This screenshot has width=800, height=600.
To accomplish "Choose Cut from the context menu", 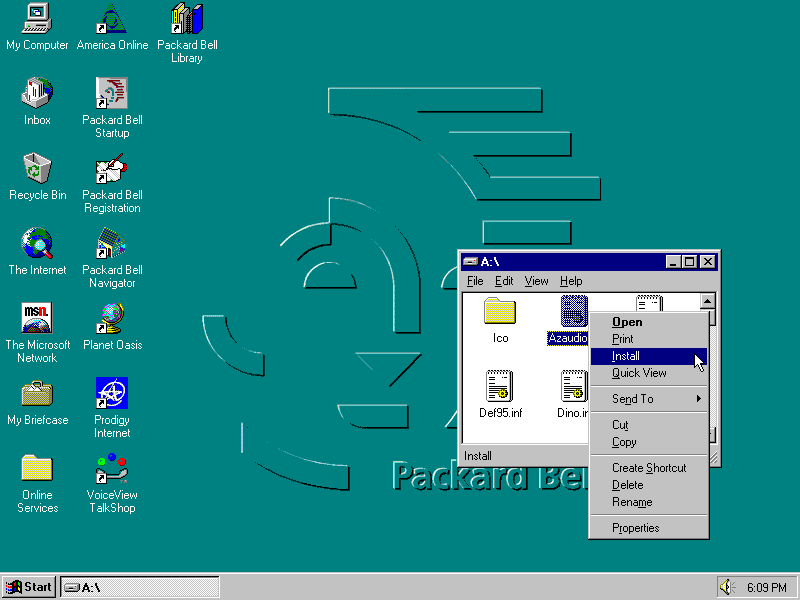I will click(x=648, y=424).
